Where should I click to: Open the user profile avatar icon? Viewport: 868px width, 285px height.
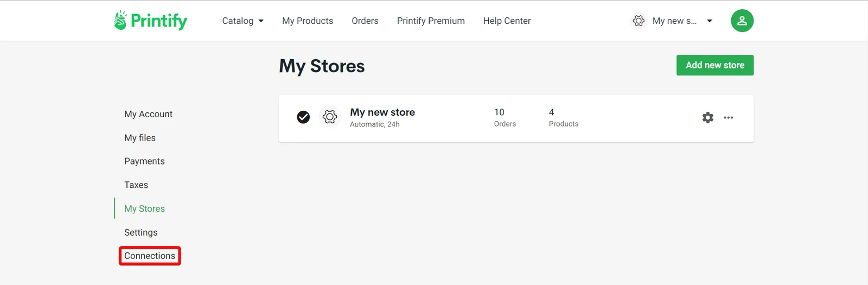742,21
